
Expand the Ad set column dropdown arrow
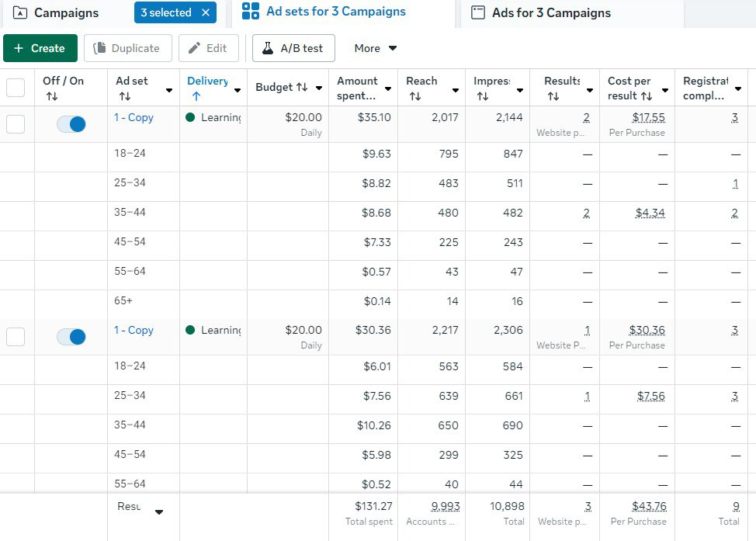click(169, 90)
